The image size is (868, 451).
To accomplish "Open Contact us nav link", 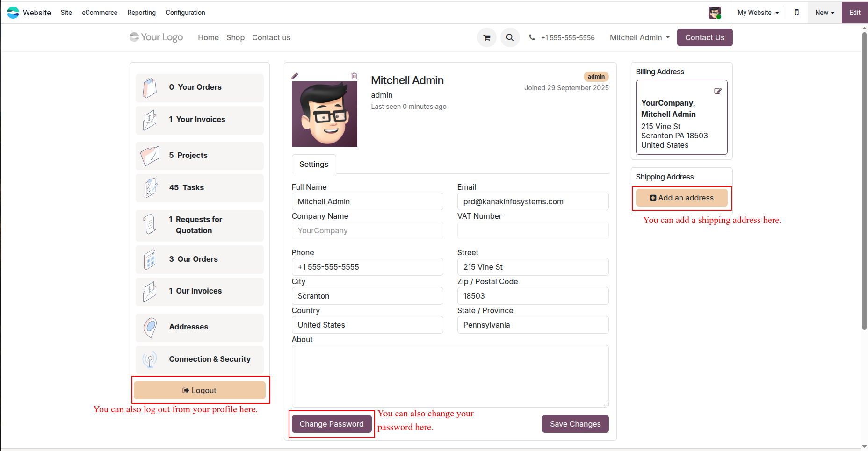I will click(x=271, y=37).
